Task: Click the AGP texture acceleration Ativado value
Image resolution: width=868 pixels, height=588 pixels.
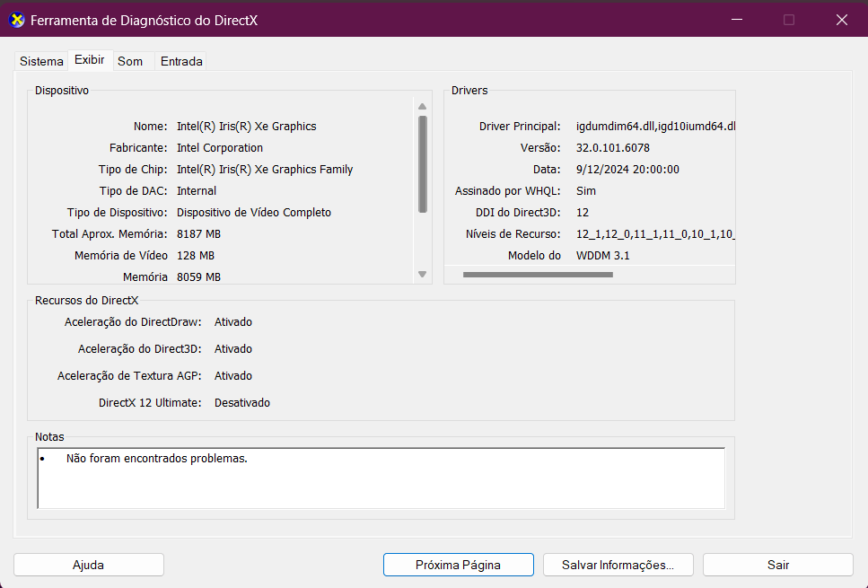Action: pyautogui.click(x=233, y=376)
